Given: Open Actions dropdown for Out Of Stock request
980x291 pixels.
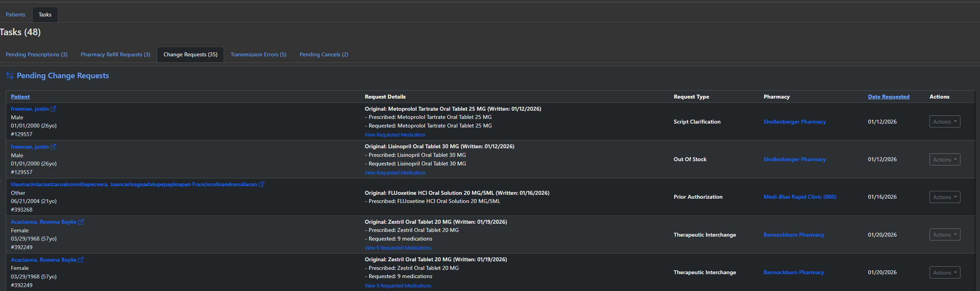Looking at the screenshot, I should [x=944, y=160].
